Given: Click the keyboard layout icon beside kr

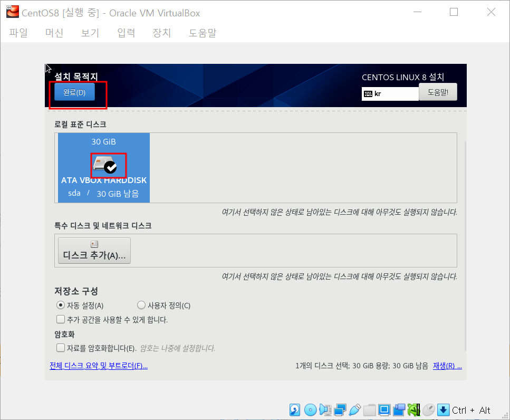Looking at the screenshot, I should tap(368, 94).
